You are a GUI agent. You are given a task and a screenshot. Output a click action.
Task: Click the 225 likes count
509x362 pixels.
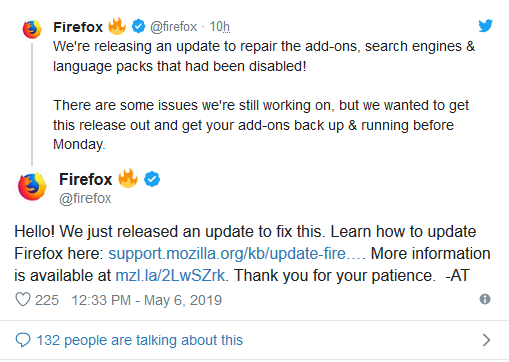pos(47,300)
